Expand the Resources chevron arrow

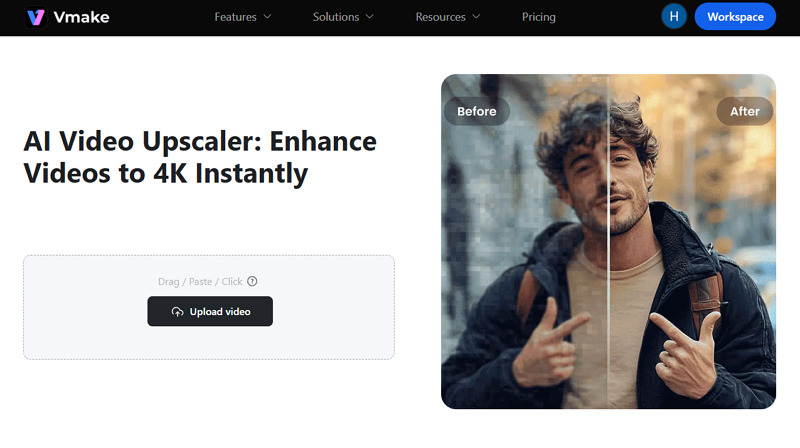coord(476,17)
